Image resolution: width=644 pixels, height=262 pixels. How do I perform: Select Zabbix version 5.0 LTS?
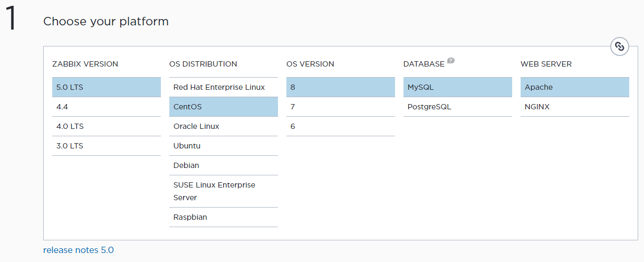coord(107,87)
